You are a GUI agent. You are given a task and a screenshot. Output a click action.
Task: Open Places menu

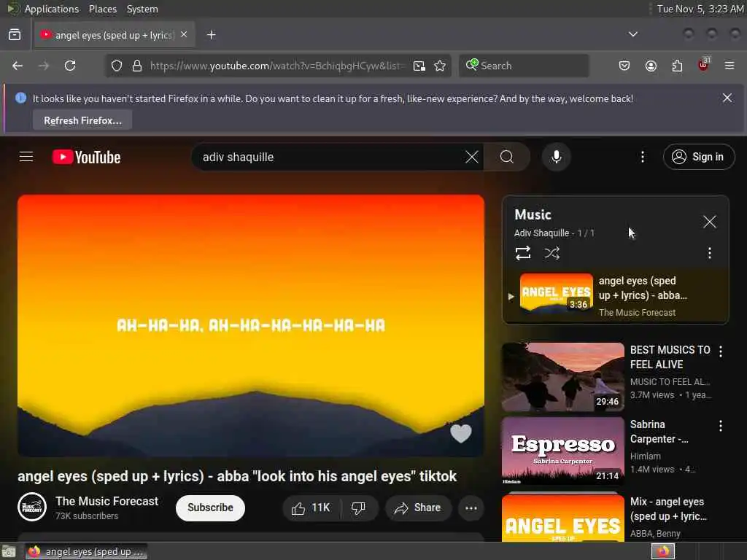(x=102, y=9)
